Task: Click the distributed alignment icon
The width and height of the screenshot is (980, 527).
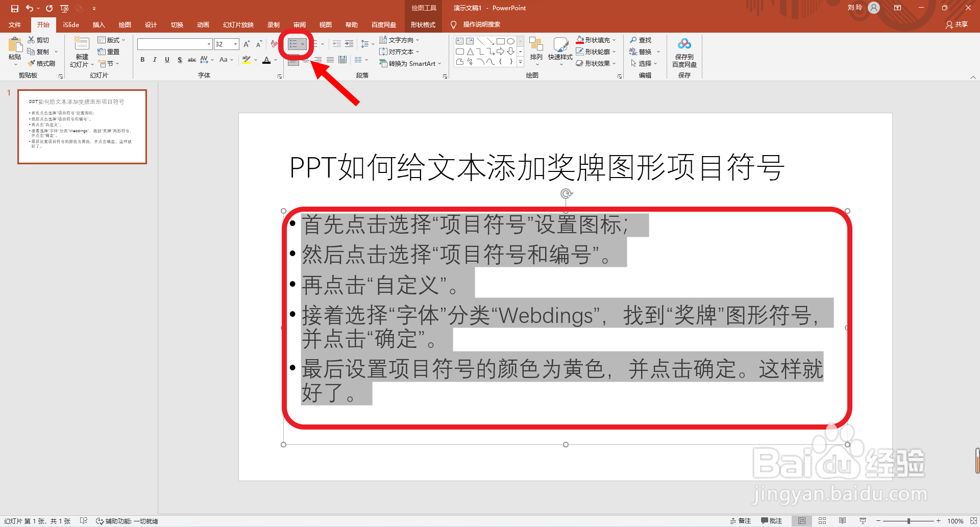Action: pos(342,60)
